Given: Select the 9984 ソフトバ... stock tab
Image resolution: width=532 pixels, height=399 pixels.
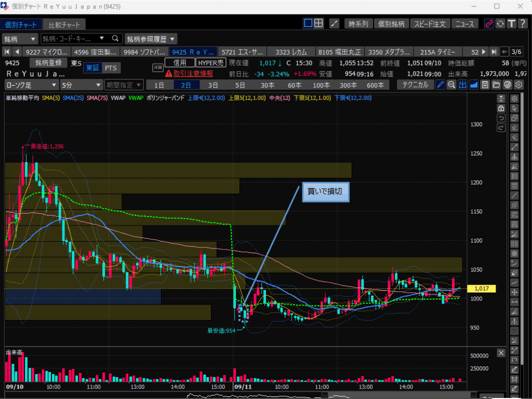Looking at the screenshot, I should pos(144,51).
